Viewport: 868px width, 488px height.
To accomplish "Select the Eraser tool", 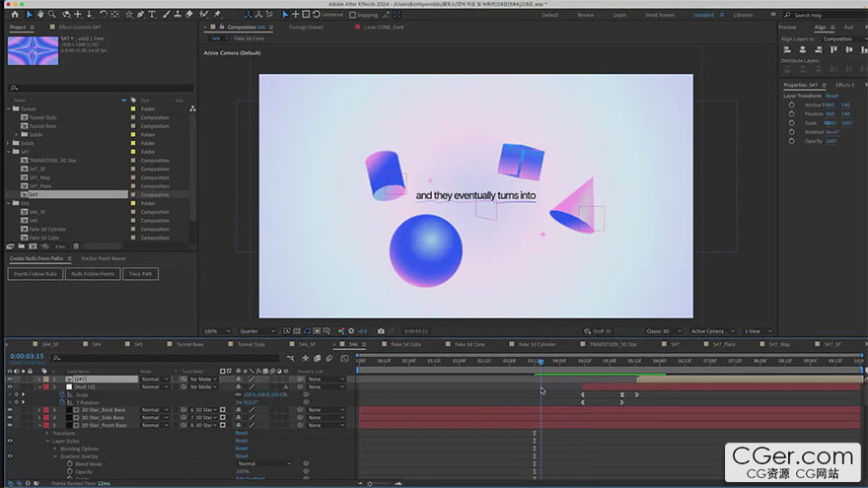I will coord(189,15).
